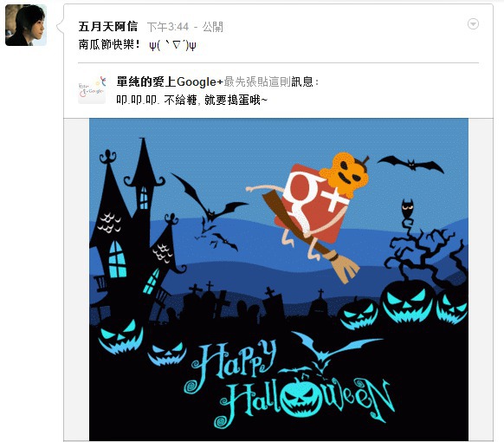Click 五月天阿信 profile photo avatar
Viewport: 504px width, 442px height.
click(26, 25)
